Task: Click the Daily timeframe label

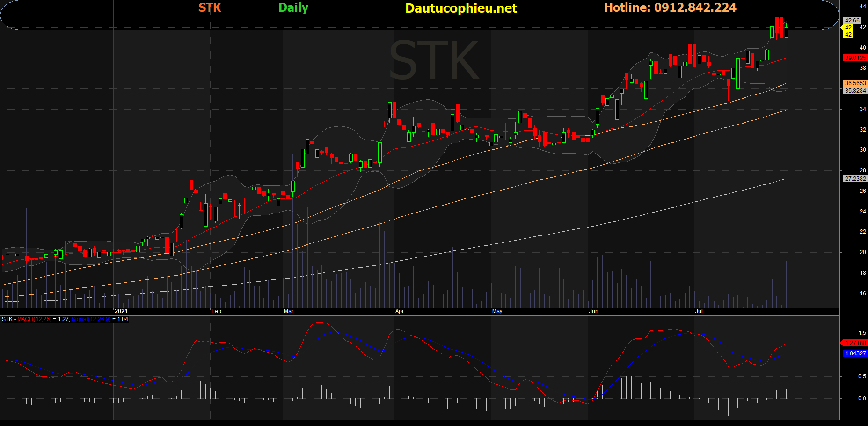Action: [x=293, y=7]
